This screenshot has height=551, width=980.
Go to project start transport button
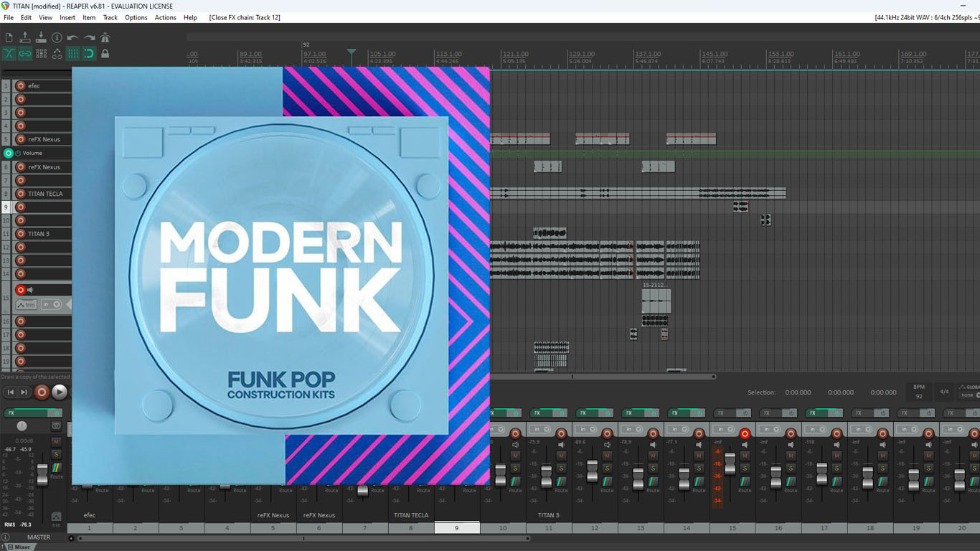10,392
